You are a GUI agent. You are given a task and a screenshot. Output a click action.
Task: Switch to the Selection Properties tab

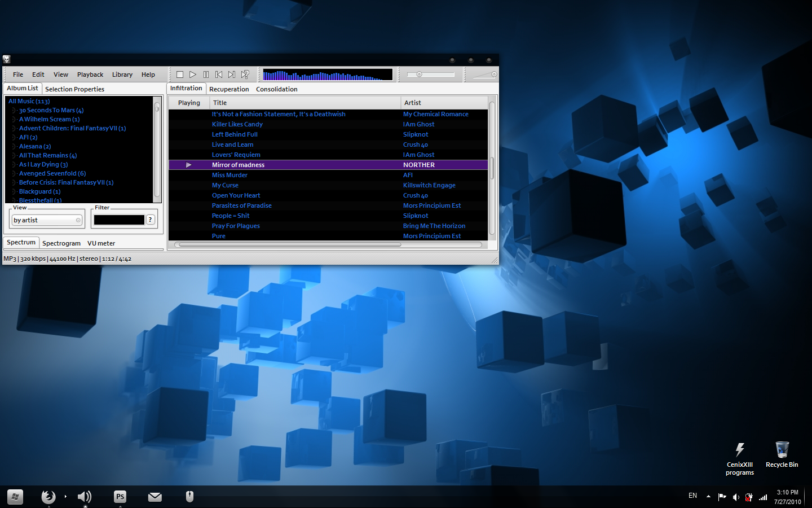click(74, 89)
